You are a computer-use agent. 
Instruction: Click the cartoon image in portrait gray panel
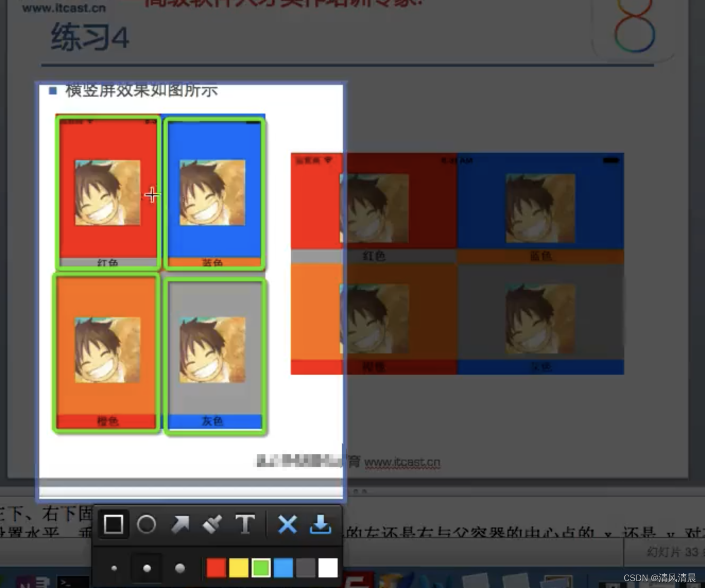(212, 350)
